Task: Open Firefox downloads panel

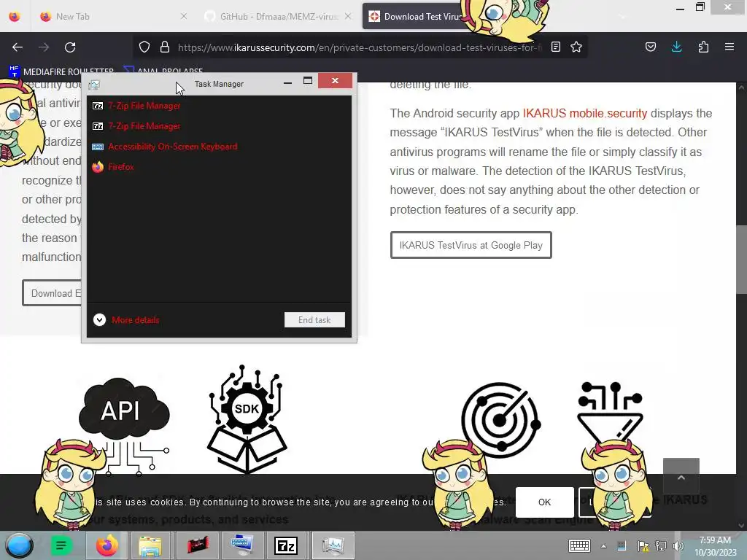Action: (x=676, y=47)
